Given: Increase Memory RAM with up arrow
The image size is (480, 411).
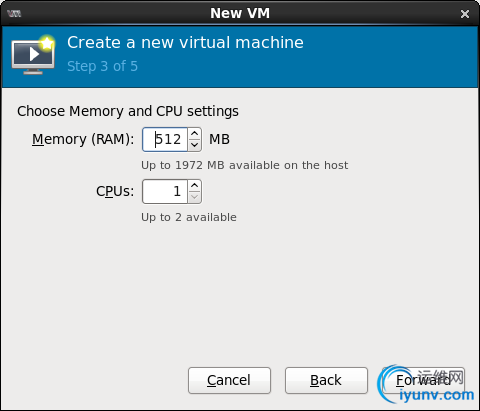Looking at the screenshot, I should 195,134.
